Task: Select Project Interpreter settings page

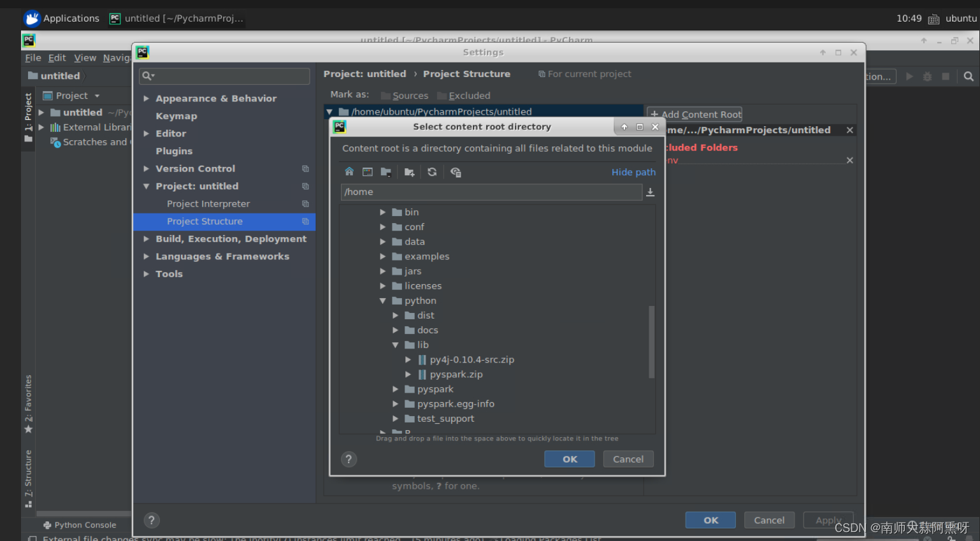Action: [x=208, y=204]
